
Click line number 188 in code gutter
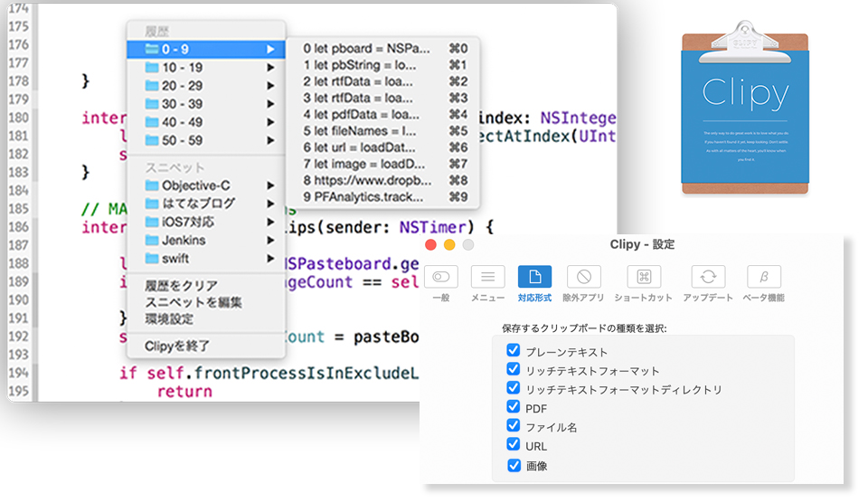(18, 263)
